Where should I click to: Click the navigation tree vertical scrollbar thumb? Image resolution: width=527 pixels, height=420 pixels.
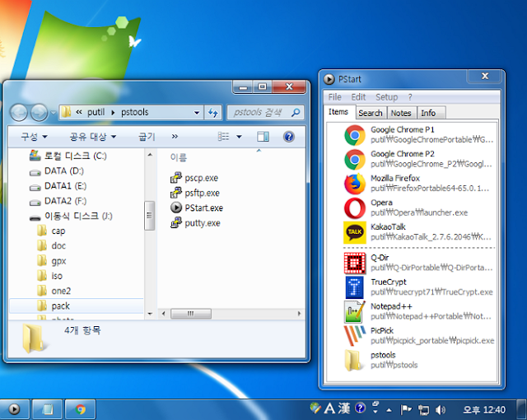click(149, 216)
